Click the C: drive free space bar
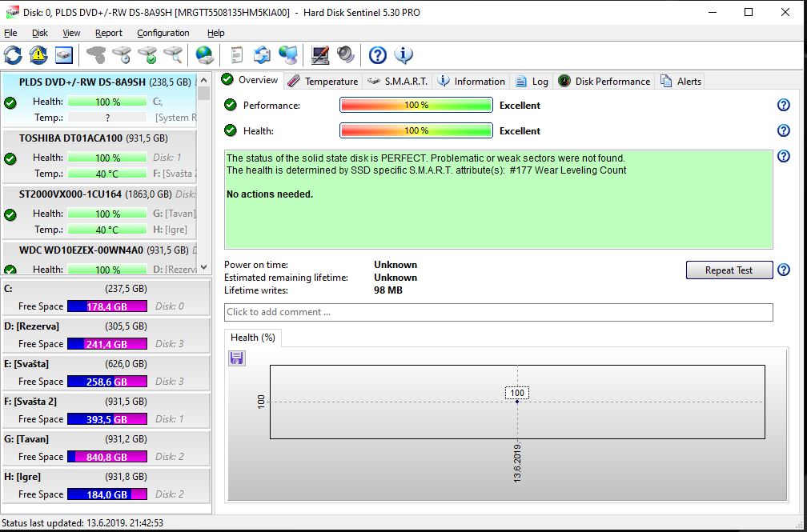The width and height of the screenshot is (807, 532). click(x=106, y=306)
